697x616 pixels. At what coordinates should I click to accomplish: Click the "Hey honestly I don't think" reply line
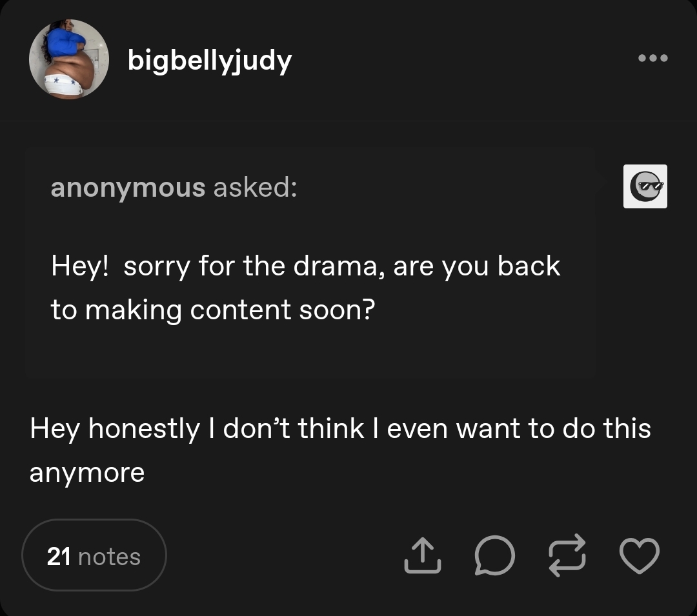[x=340, y=429]
